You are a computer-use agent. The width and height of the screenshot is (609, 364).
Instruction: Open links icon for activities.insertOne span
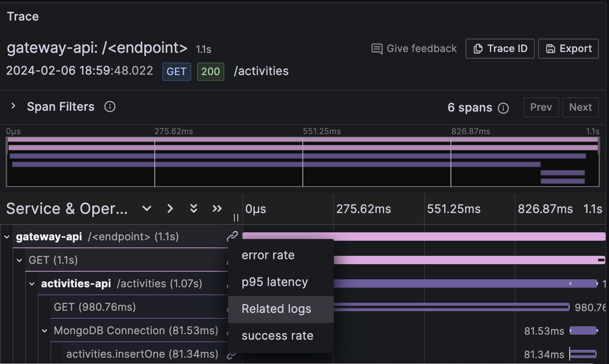[x=232, y=355]
